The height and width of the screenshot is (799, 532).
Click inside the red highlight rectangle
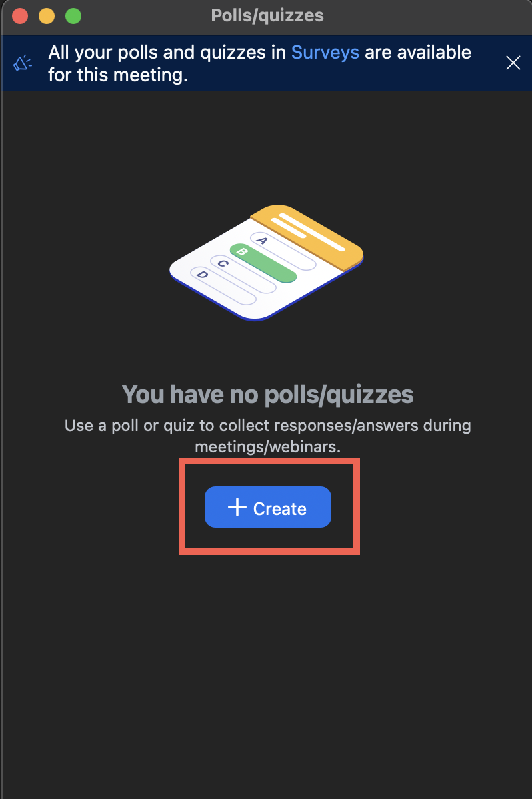(x=268, y=506)
